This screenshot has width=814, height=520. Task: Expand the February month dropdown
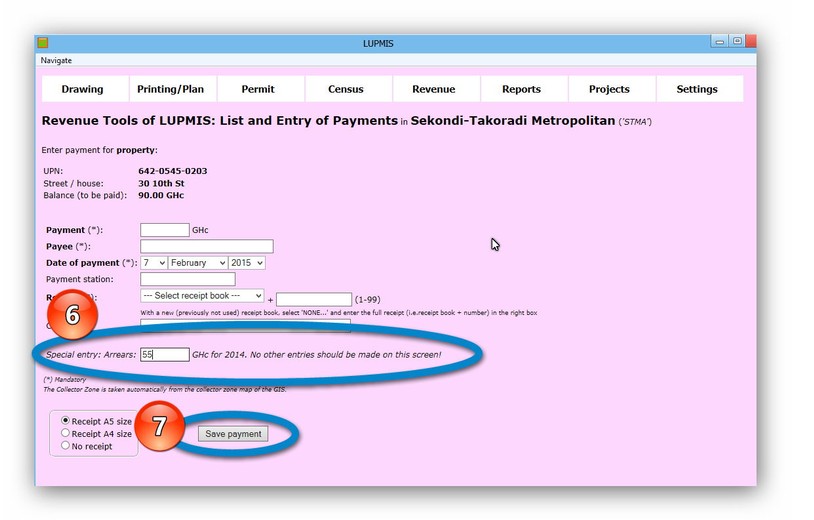click(198, 263)
